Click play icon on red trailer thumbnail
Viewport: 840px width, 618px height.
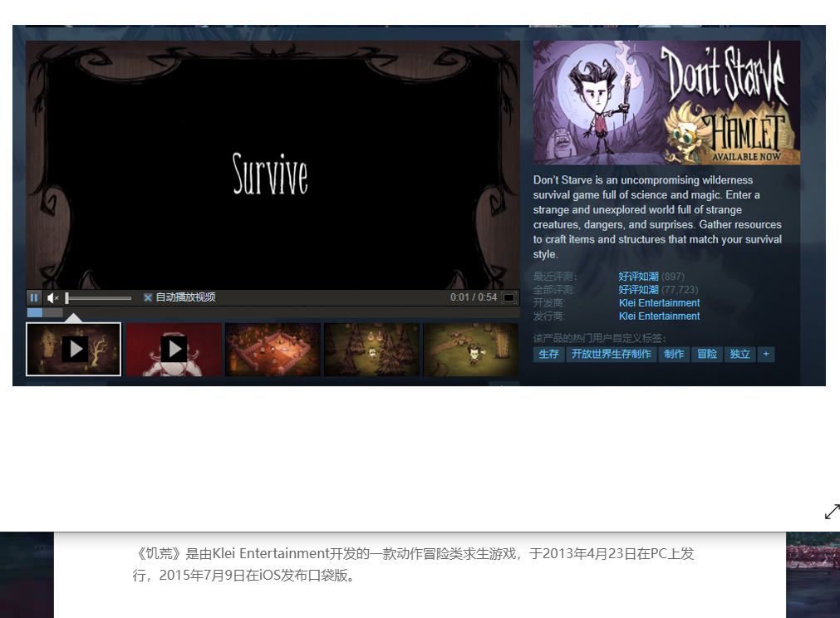174,349
